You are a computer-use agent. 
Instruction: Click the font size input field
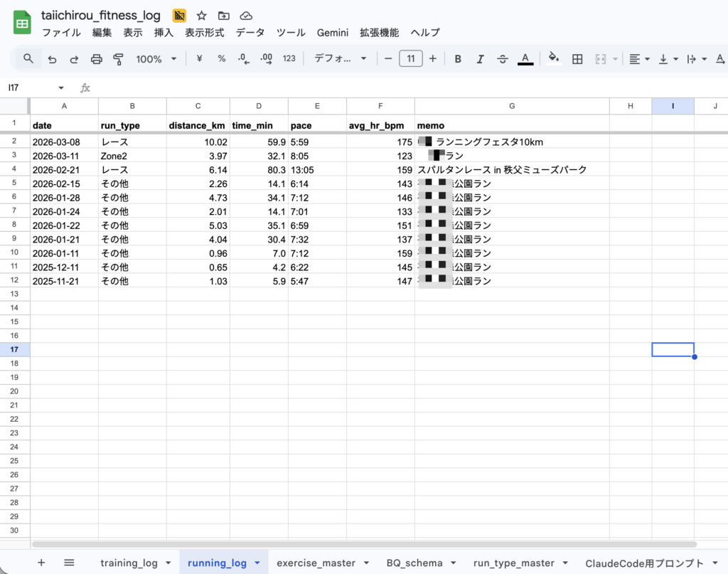tap(411, 59)
